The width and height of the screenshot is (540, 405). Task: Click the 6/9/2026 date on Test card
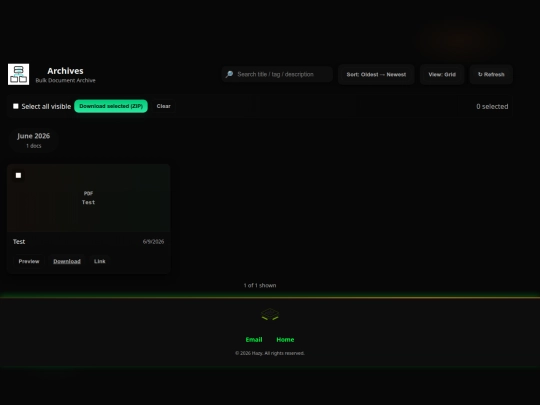153,242
